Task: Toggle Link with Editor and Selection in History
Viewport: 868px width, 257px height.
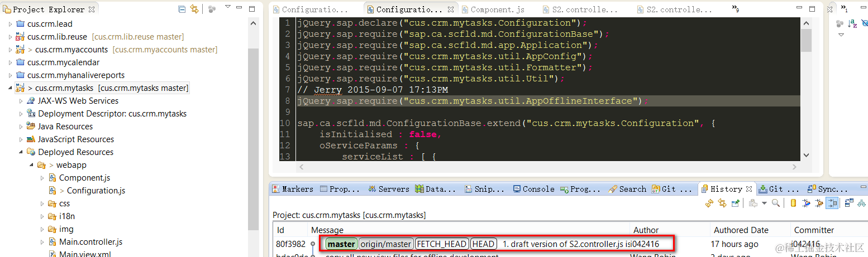Action: [722, 203]
